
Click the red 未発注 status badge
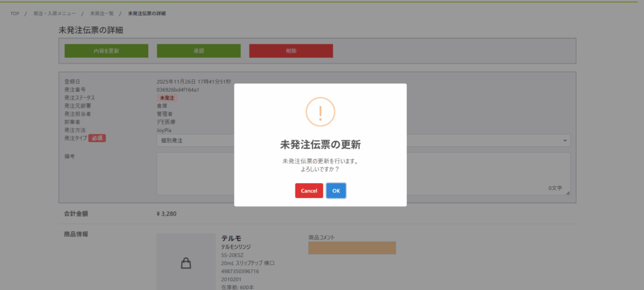(167, 98)
